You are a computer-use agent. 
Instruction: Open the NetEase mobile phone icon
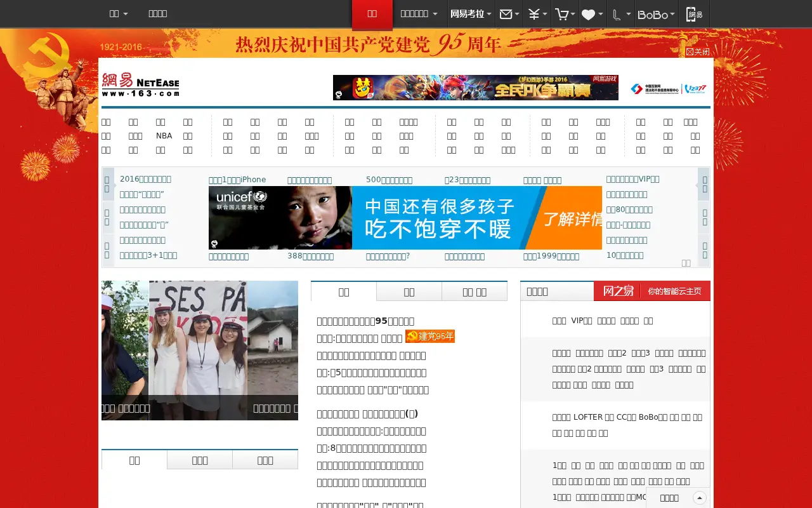point(694,14)
